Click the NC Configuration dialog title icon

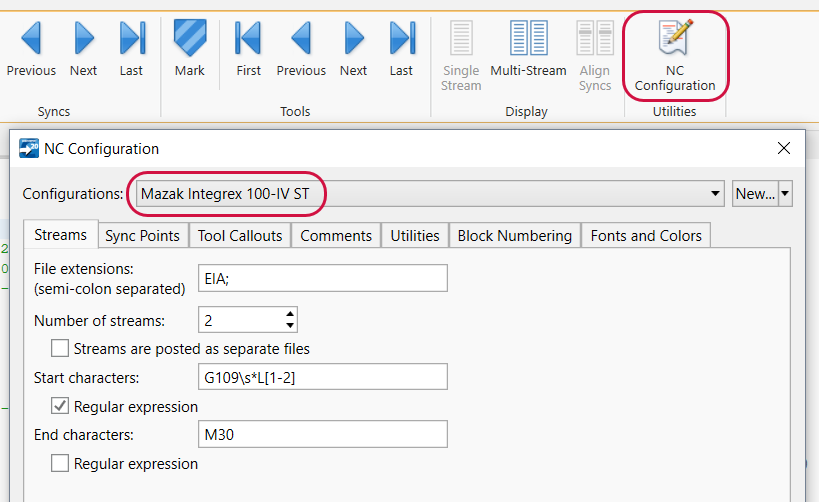[29, 148]
